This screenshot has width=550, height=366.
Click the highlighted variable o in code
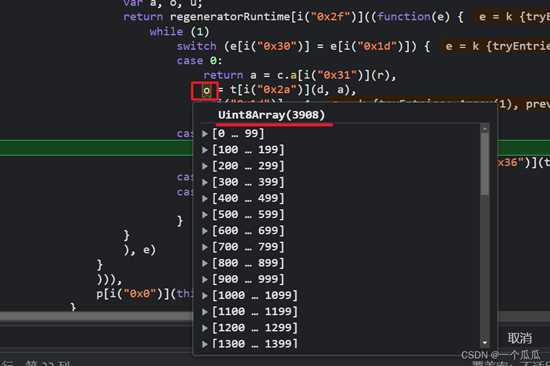click(x=207, y=91)
